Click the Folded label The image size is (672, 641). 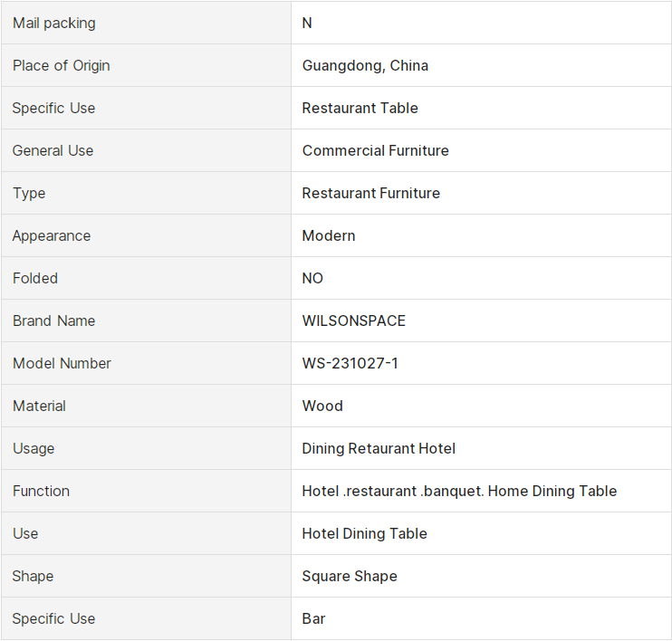point(35,278)
